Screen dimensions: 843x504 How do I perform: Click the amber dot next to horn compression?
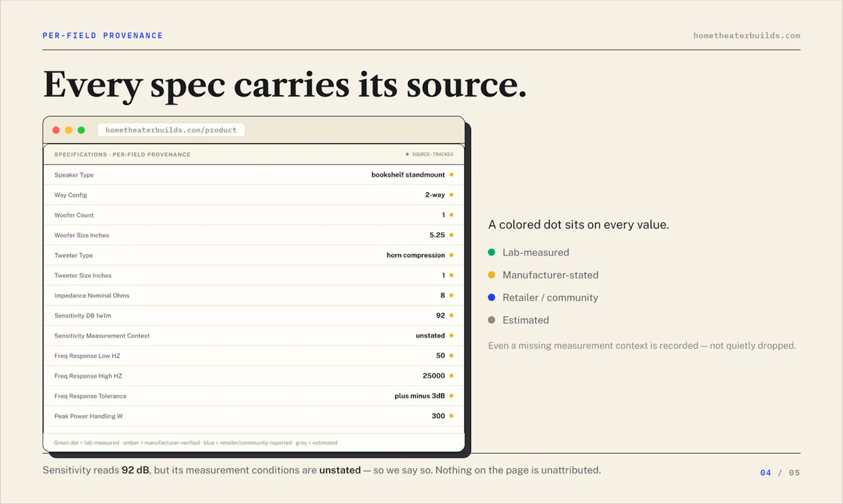[452, 255]
